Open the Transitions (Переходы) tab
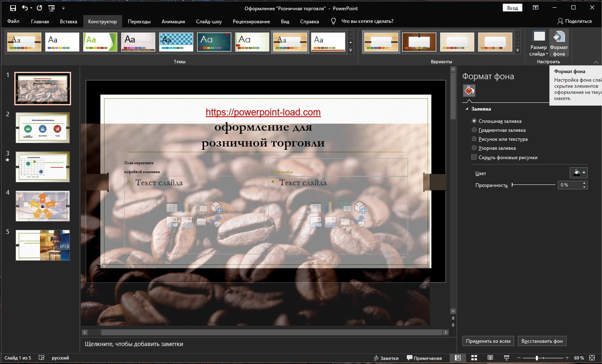 pyautogui.click(x=139, y=21)
